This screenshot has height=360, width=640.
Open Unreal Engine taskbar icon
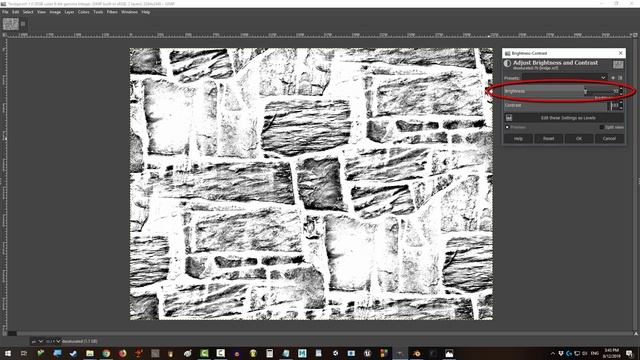pos(367,353)
